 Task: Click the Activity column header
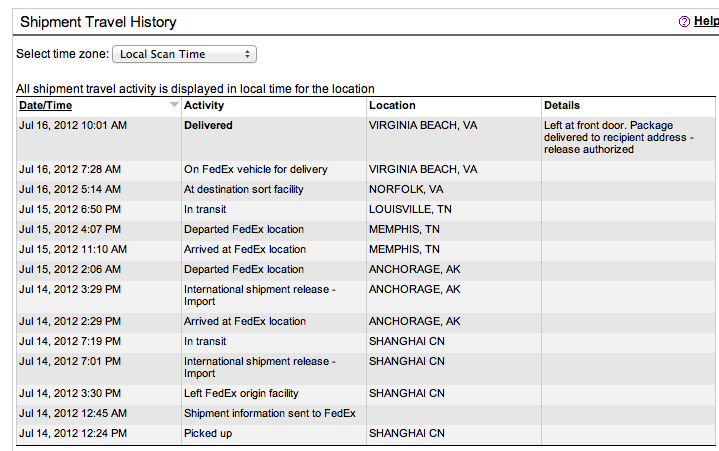coord(204,105)
